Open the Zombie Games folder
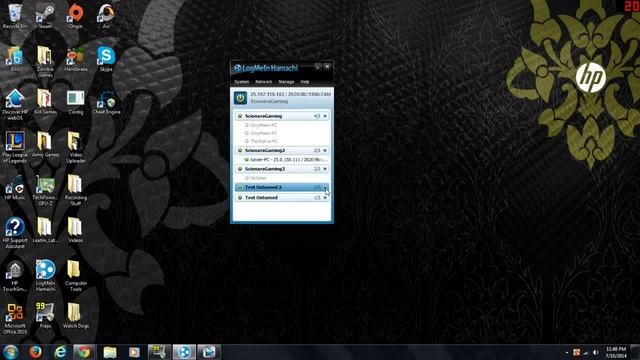Screen dimensions: 640x360 [45, 62]
